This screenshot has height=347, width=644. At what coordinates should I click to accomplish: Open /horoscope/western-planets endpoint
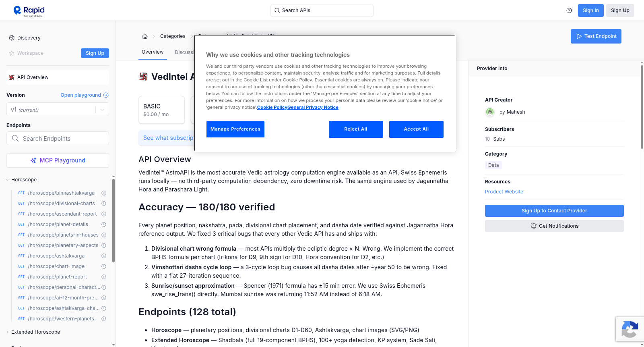click(x=61, y=319)
